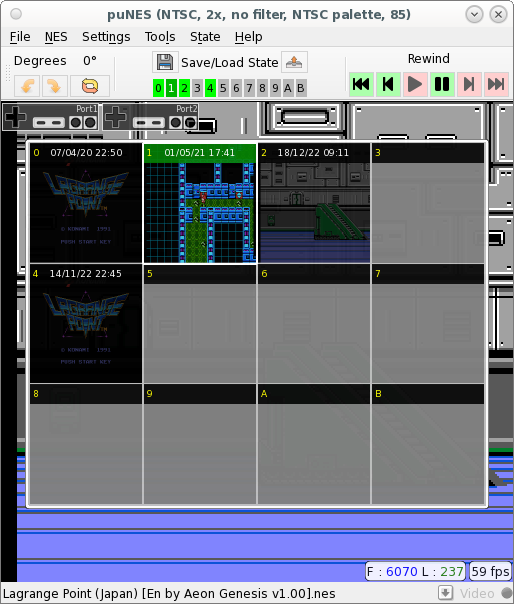
Task: Choose slot 4 thumbnail dated 14/11/22
Action: (x=86, y=324)
